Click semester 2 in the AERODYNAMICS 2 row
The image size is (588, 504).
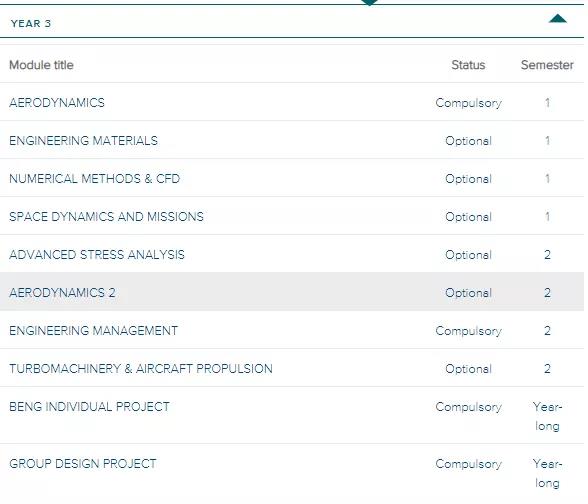(548, 292)
